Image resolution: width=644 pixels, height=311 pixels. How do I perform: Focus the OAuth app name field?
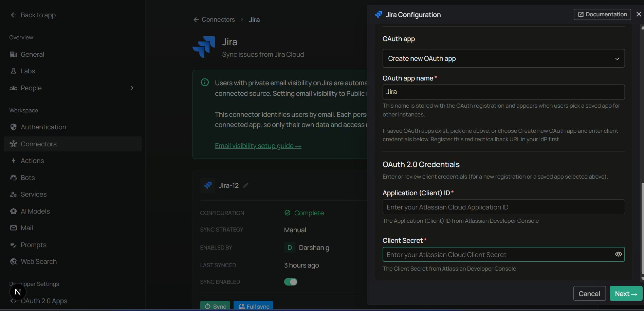click(x=503, y=92)
